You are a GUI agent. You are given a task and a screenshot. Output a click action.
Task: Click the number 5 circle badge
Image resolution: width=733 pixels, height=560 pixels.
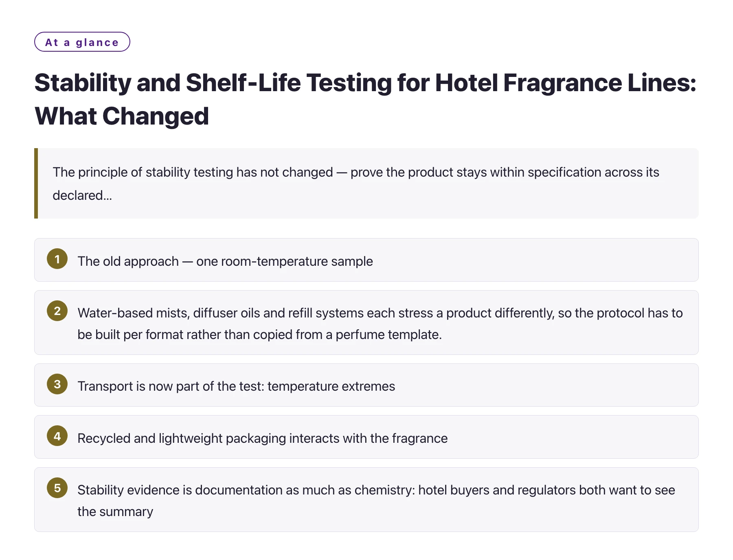tap(57, 488)
